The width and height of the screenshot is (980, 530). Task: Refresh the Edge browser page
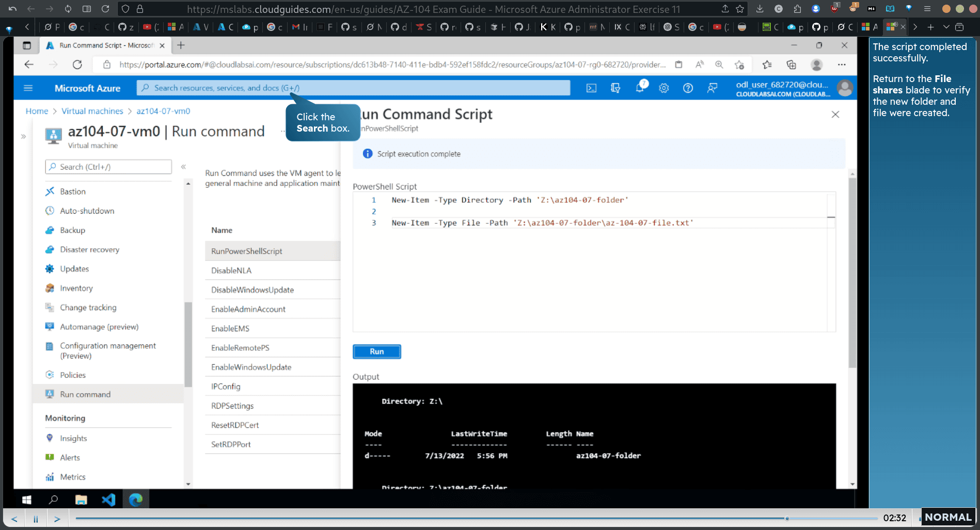coord(77,65)
